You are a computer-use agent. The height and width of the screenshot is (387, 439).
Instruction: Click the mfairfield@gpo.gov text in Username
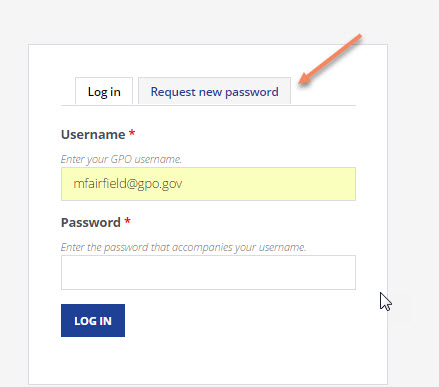tap(128, 184)
